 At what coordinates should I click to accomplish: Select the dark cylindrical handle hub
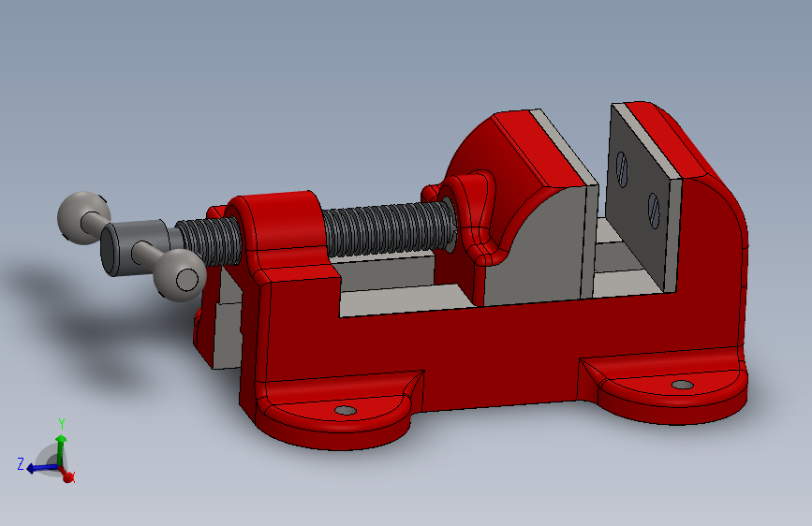point(136,247)
